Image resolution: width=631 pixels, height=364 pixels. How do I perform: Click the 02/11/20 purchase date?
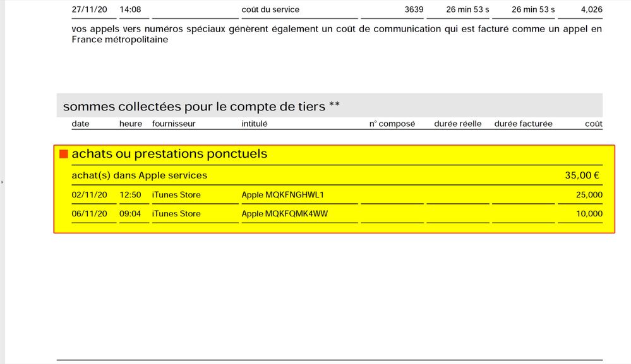pyautogui.click(x=90, y=195)
